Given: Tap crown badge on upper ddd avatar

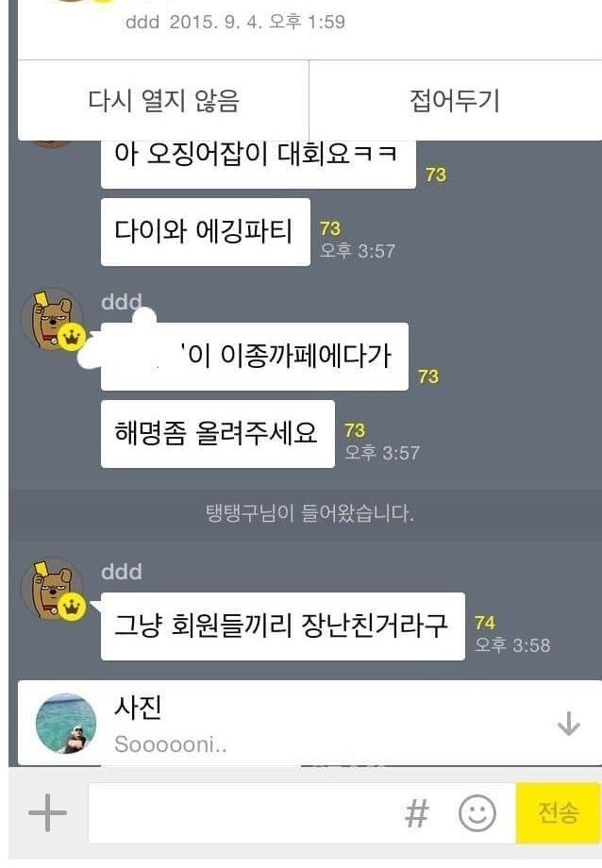Looking at the screenshot, I should [72, 338].
